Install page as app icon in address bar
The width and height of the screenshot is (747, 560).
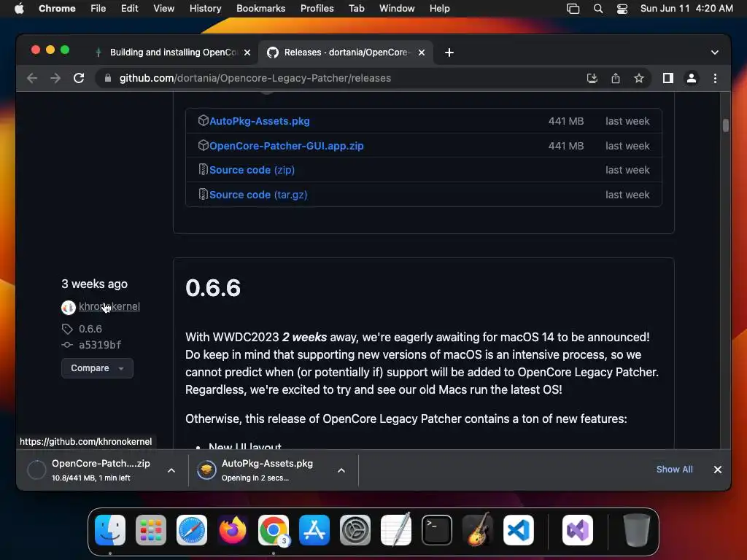point(592,78)
